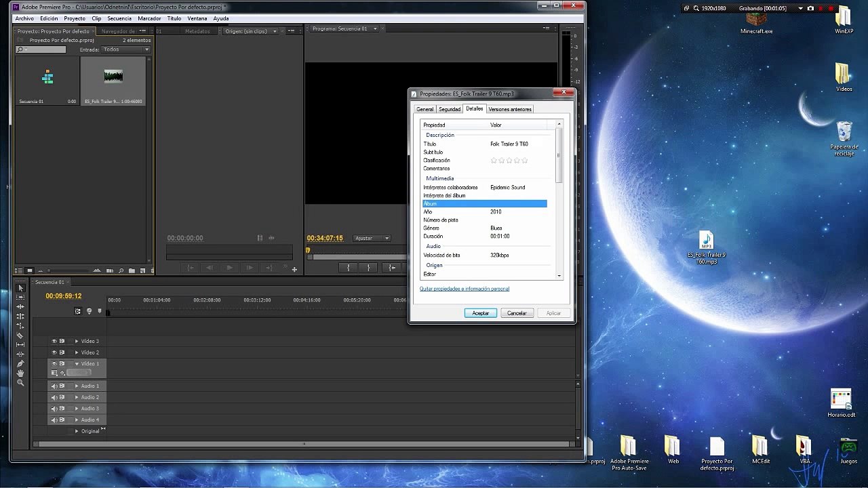Click Automate to Sequence icon in project panel
The height and width of the screenshot is (488, 868).
pos(109,270)
